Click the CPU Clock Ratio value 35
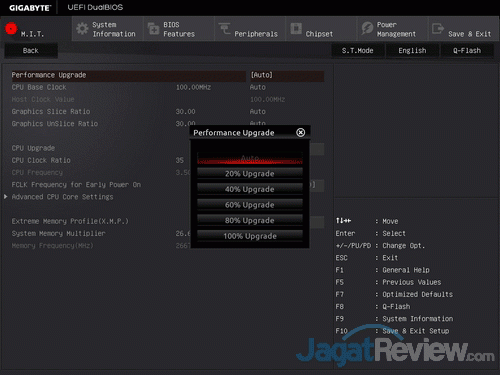This screenshot has width=500, height=375. coord(180,160)
